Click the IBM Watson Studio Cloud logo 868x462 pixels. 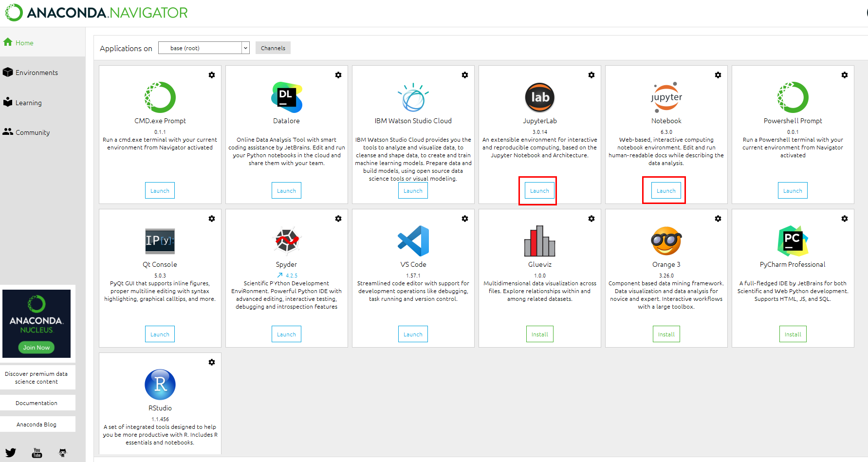[x=413, y=97]
